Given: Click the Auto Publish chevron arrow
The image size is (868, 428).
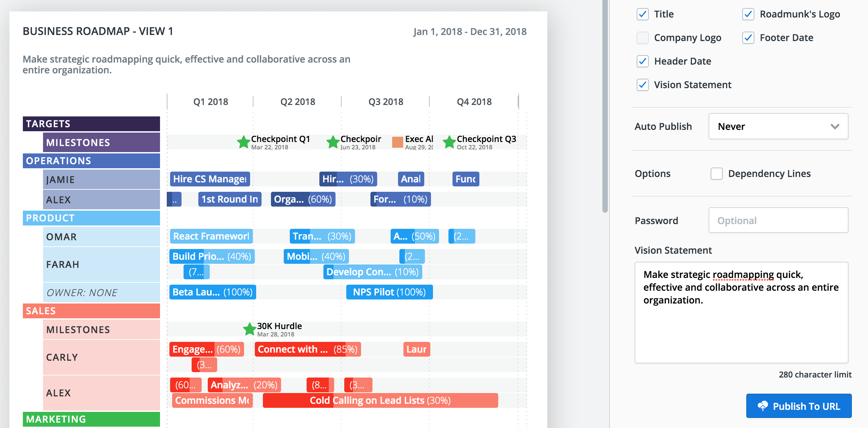Looking at the screenshot, I should click(x=835, y=127).
